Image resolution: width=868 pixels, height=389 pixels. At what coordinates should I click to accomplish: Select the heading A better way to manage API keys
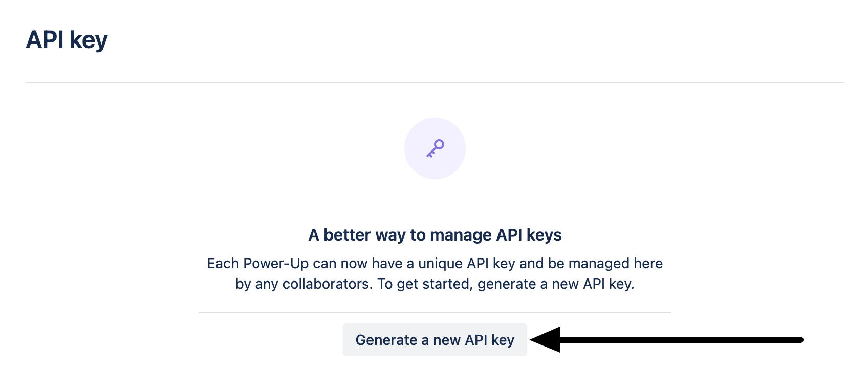click(435, 235)
